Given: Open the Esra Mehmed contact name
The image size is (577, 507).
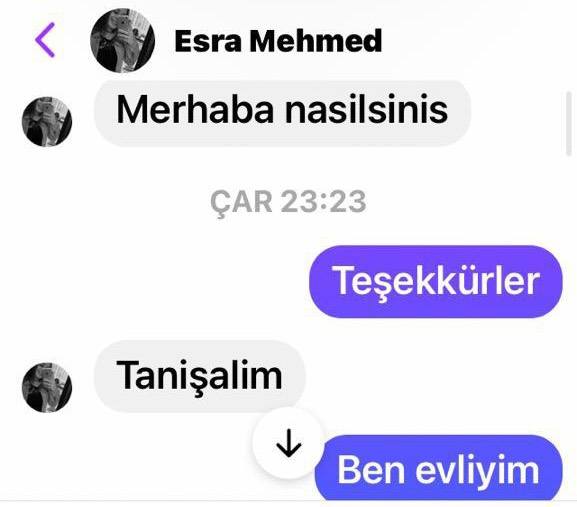Looking at the screenshot, I should click(x=278, y=40).
